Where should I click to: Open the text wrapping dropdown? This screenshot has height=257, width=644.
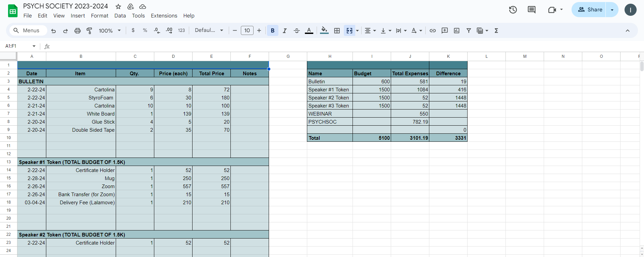tap(401, 31)
